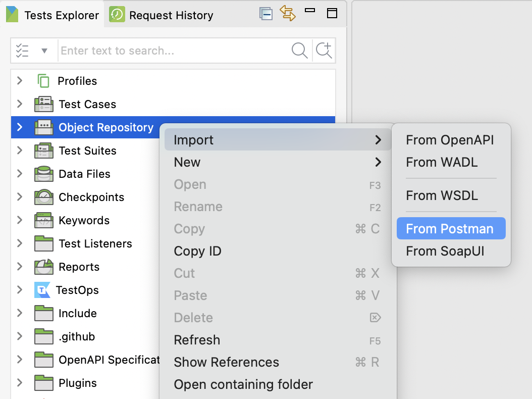Viewport: 532px width, 399px height.
Task: Click the TestOps icon in the tree
Action: (43, 290)
